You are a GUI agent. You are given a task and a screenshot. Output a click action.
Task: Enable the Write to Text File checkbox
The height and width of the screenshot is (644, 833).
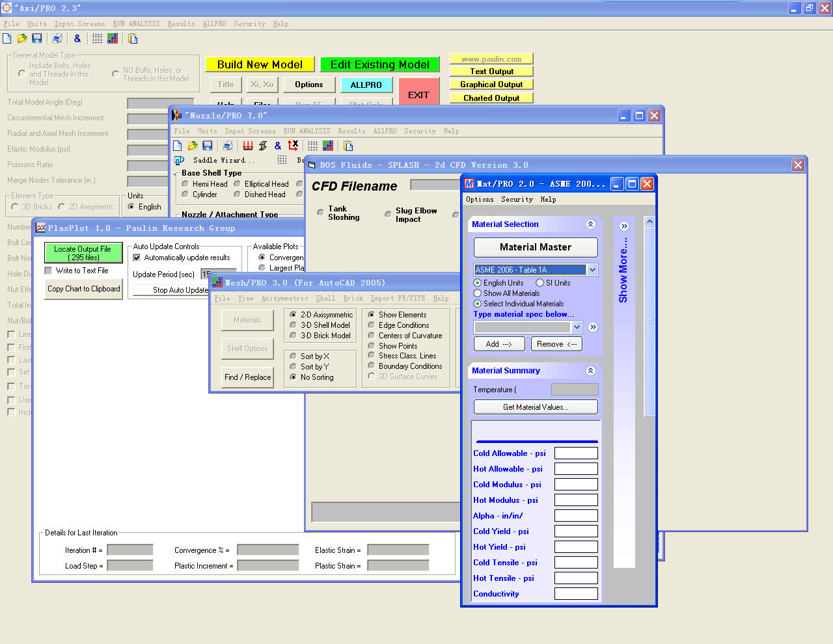point(48,271)
